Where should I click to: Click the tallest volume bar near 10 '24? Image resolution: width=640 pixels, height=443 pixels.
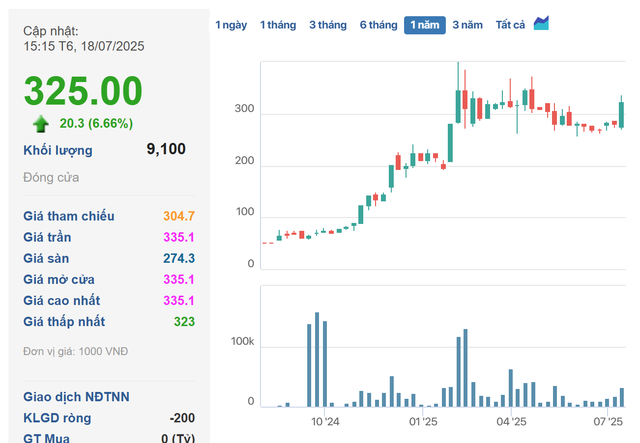pyautogui.click(x=317, y=360)
